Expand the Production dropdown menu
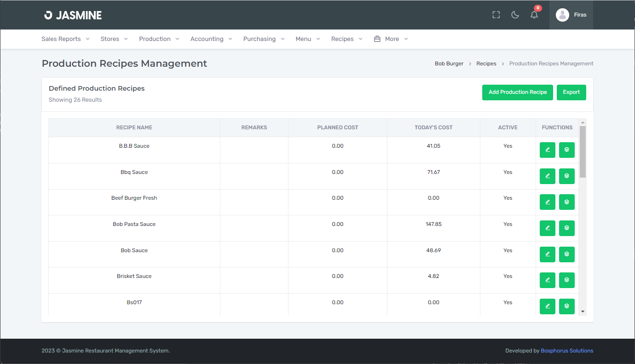The width and height of the screenshot is (635, 364). pos(156,39)
